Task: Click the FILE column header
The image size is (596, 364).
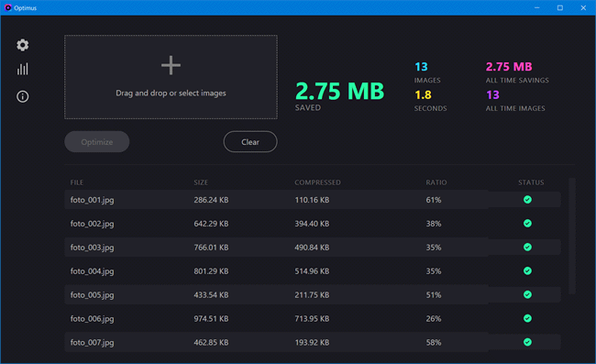Action: click(x=77, y=182)
